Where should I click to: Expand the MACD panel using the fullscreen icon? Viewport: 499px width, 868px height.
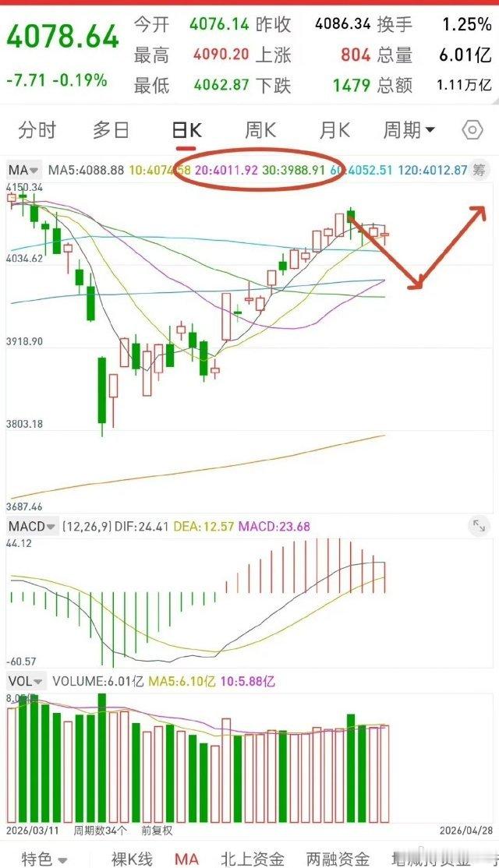point(479,526)
